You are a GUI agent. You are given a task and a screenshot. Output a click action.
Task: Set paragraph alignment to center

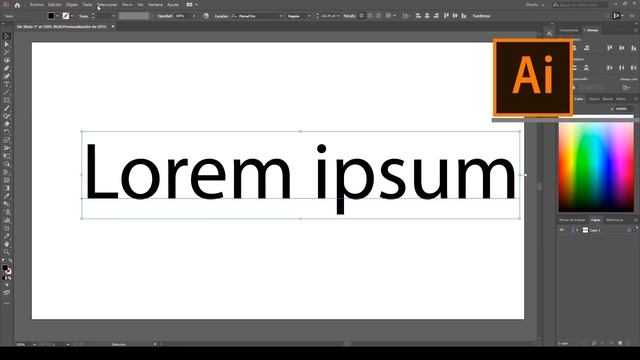point(370,16)
